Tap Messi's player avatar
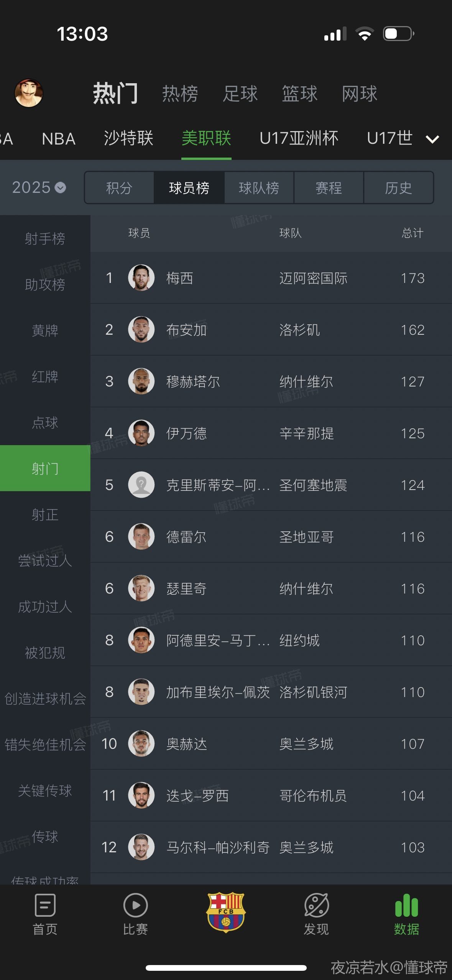452x980 pixels. [x=141, y=278]
